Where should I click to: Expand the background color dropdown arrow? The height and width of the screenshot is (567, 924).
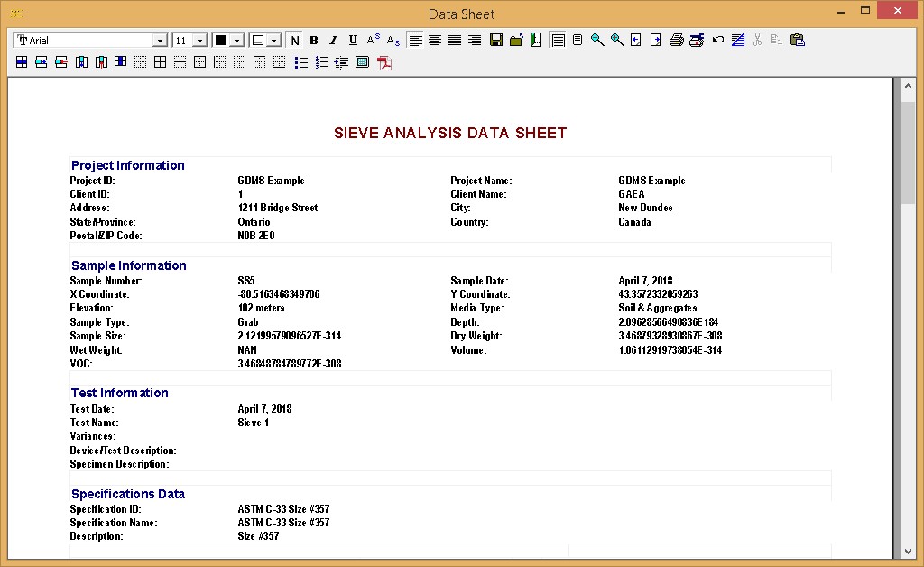pos(273,41)
